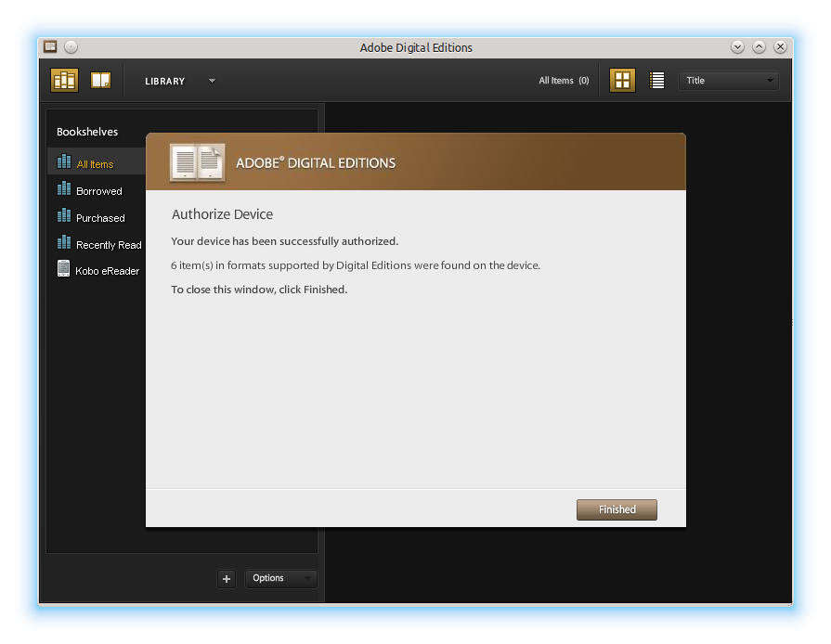Click the Kobo eReader device icon
831x644 pixels.
pyautogui.click(x=64, y=269)
